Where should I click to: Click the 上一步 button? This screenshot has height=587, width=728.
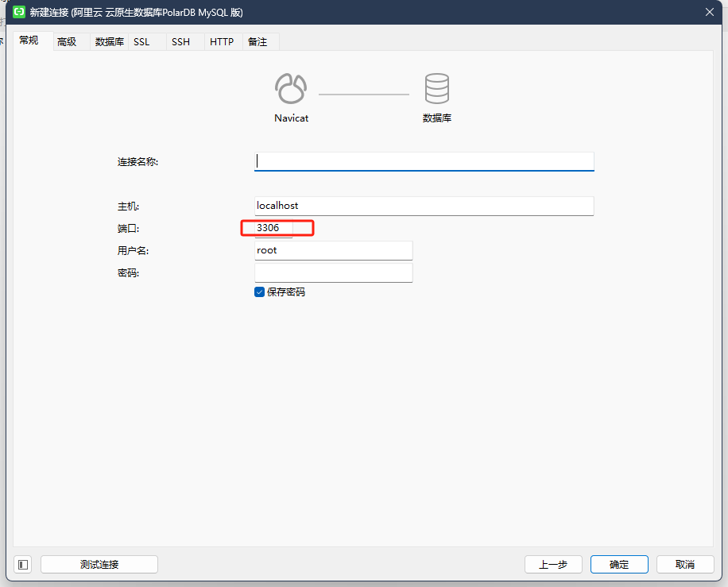tap(553, 564)
